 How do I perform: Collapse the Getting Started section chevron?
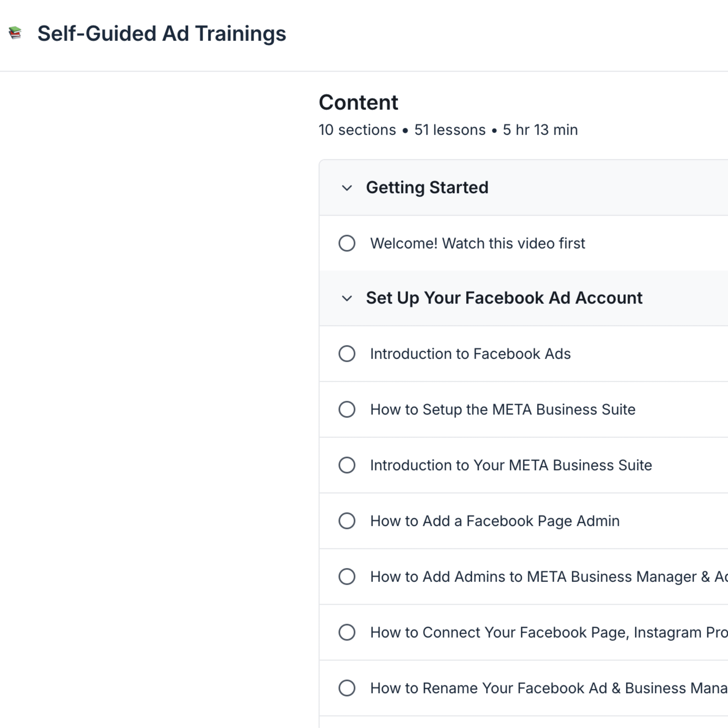(347, 188)
